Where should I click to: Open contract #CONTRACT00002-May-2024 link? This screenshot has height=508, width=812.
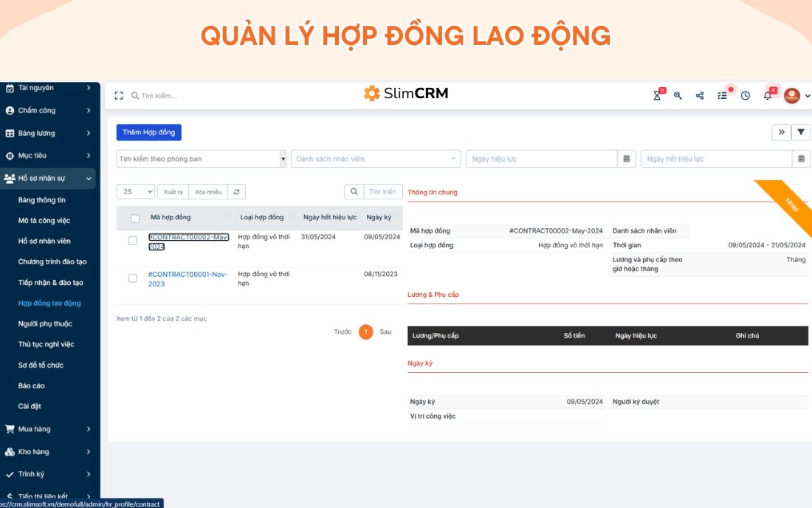pyautogui.click(x=188, y=241)
